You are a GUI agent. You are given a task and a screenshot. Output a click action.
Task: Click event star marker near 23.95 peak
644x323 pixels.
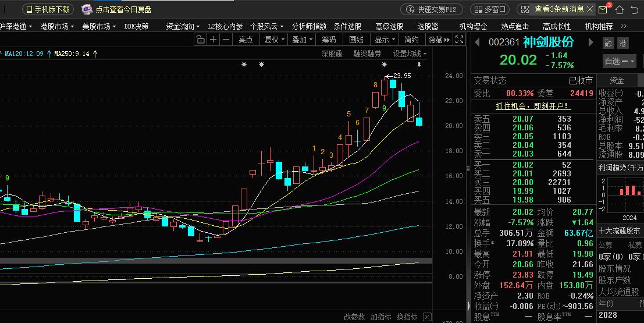384,65
